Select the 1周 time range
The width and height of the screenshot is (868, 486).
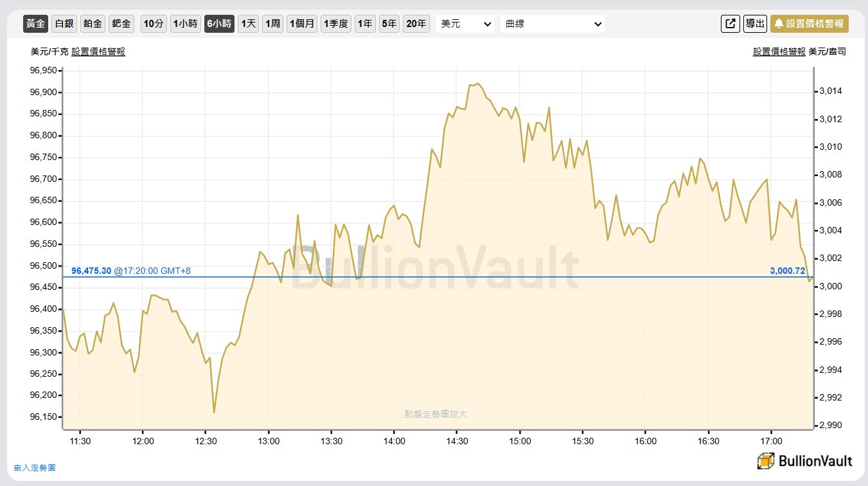click(272, 24)
